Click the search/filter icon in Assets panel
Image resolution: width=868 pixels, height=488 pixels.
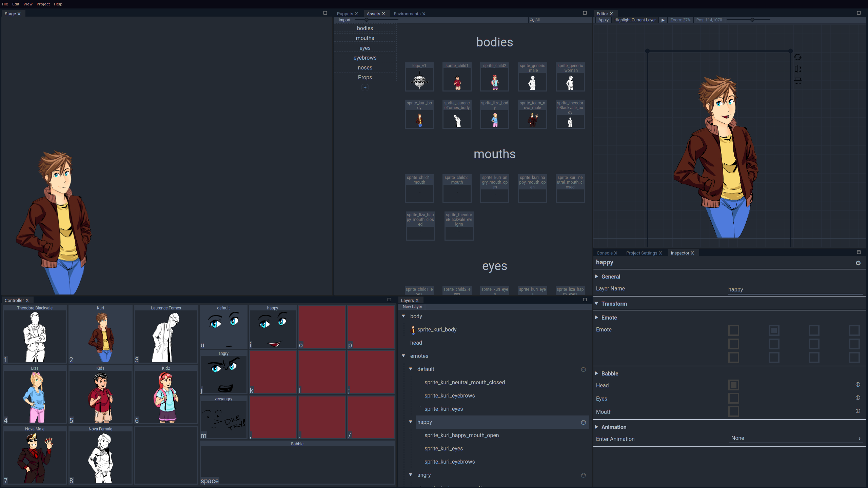click(x=531, y=20)
